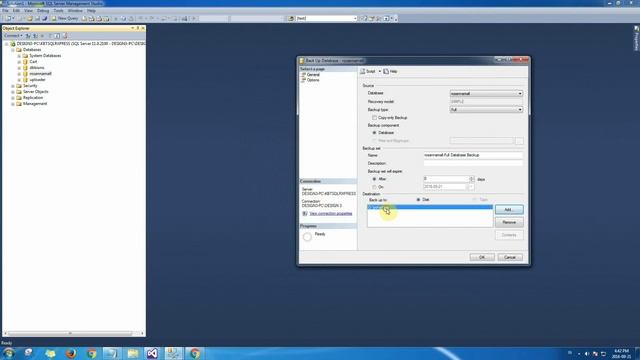The image size is (640, 360).
Task: Switch to SQL Server Management Studio taskbar icon
Action: pos(173,353)
